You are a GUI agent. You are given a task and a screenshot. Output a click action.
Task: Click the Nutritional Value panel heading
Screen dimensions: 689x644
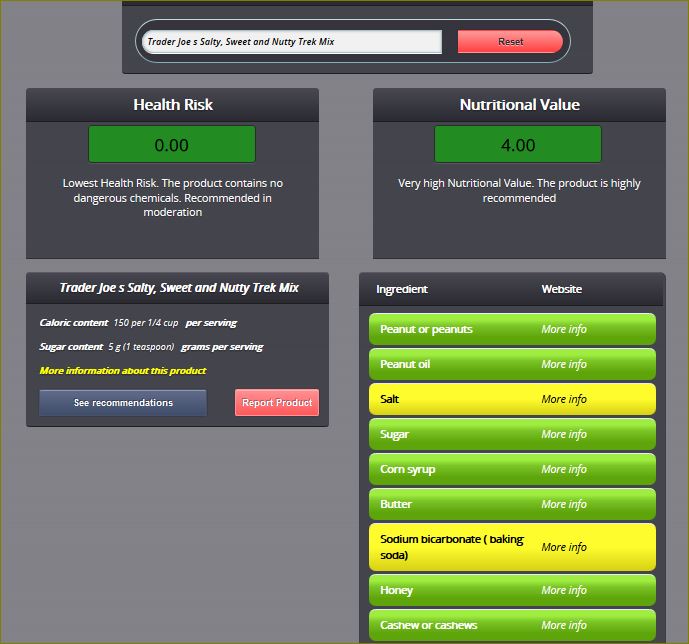point(519,105)
